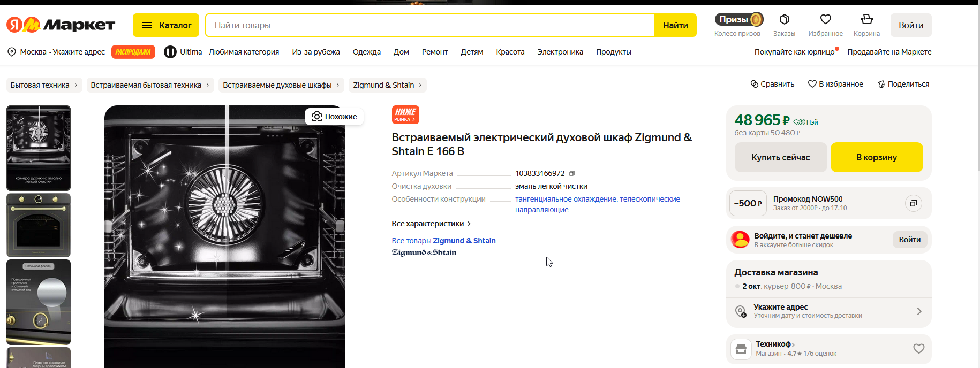The height and width of the screenshot is (368, 980).
Task: Select the oven chamber thumbnail
Action: point(39,148)
